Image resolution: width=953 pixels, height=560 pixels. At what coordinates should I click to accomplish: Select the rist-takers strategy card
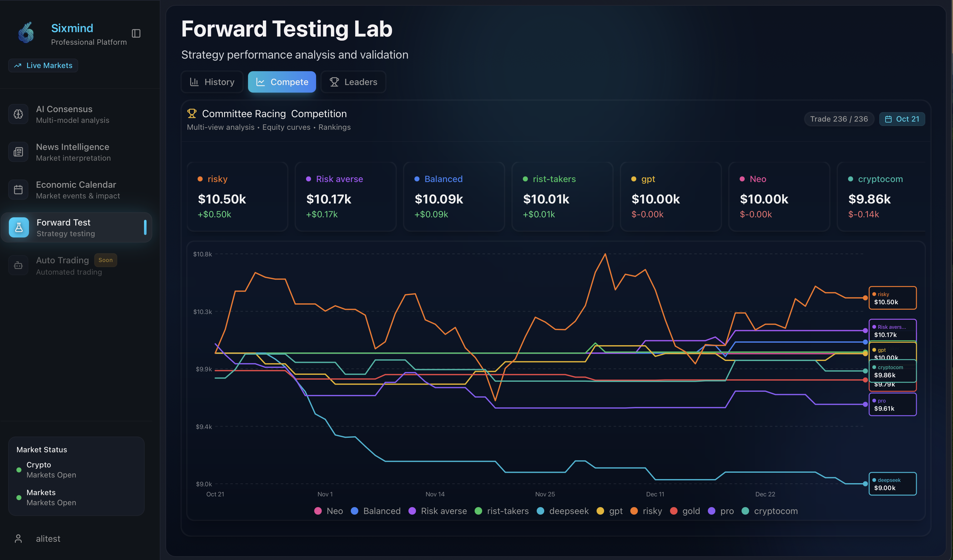562,197
